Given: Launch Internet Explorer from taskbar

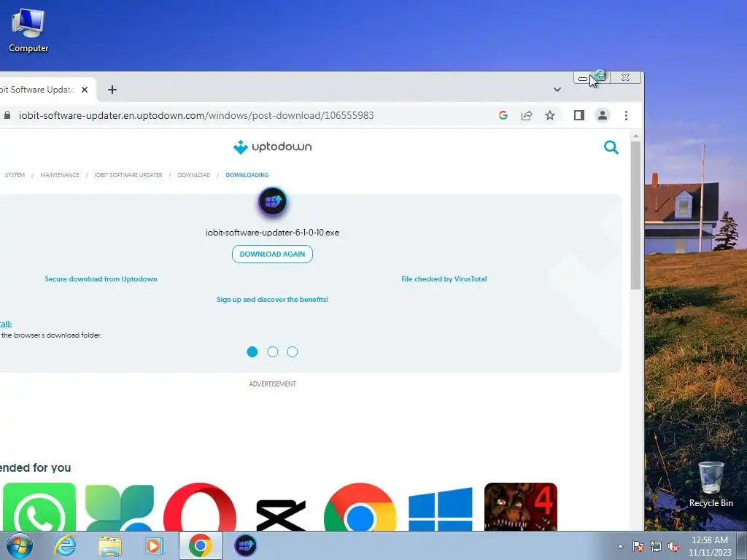Looking at the screenshot, I should click(x=65, y=545).
